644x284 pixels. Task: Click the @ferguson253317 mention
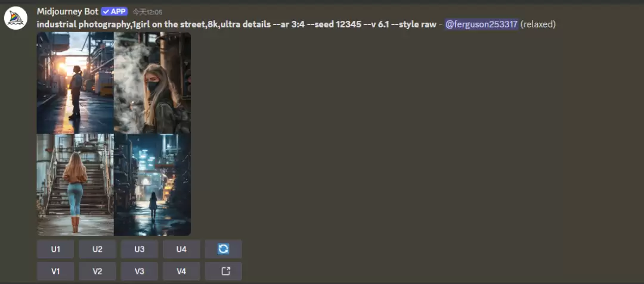coord(481,24)
